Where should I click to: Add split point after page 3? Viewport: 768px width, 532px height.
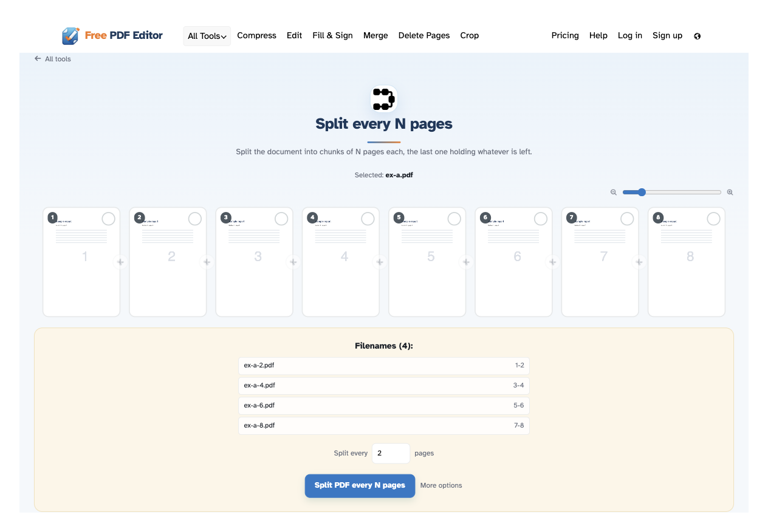(x=293, y=262)
